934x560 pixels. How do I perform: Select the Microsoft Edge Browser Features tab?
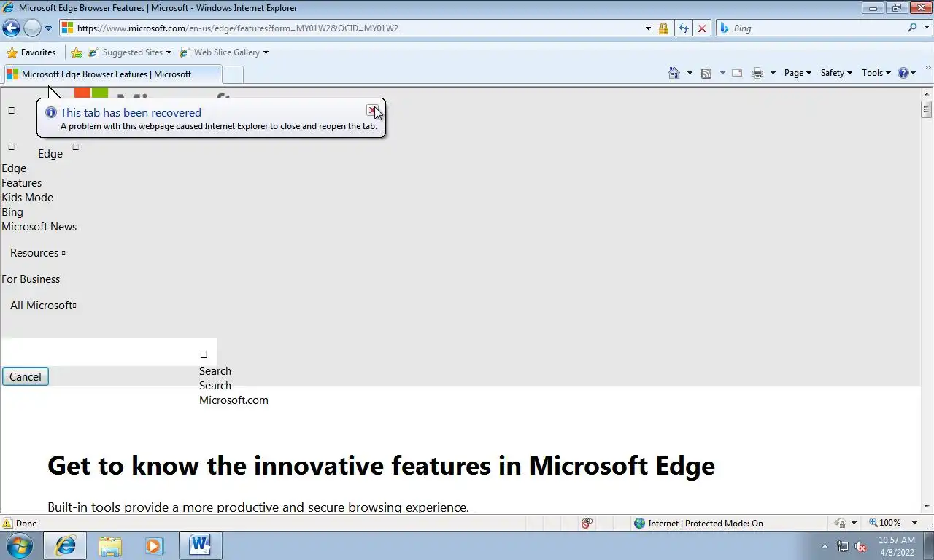[x=112, y=74]
